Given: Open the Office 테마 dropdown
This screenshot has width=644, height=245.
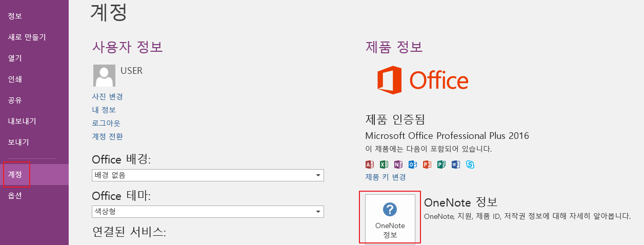Looking at the screenshot, I should coord(208,212).
